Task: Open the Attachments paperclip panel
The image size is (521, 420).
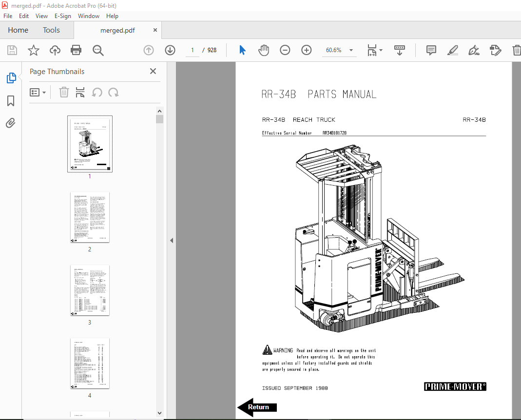Action: coord(11,123)
